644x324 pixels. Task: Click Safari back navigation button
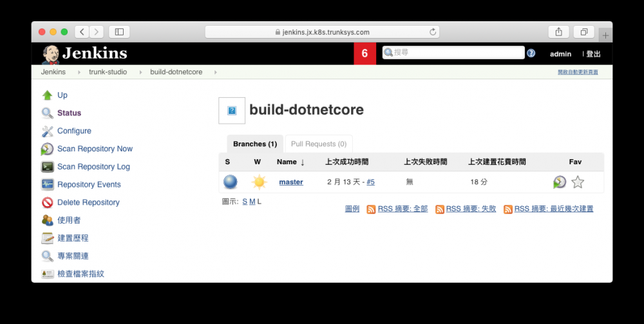pyautogui.click(x=82, y=32)
